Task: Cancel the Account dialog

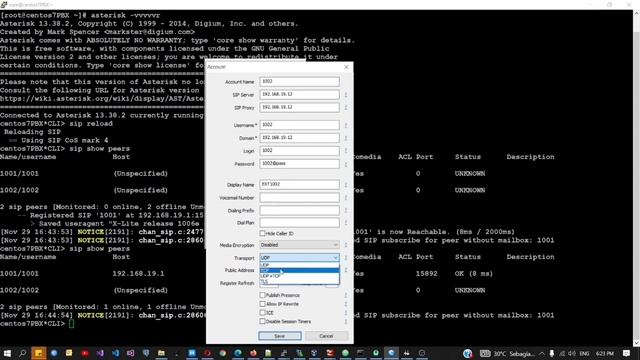Action: tap(327, 336)
